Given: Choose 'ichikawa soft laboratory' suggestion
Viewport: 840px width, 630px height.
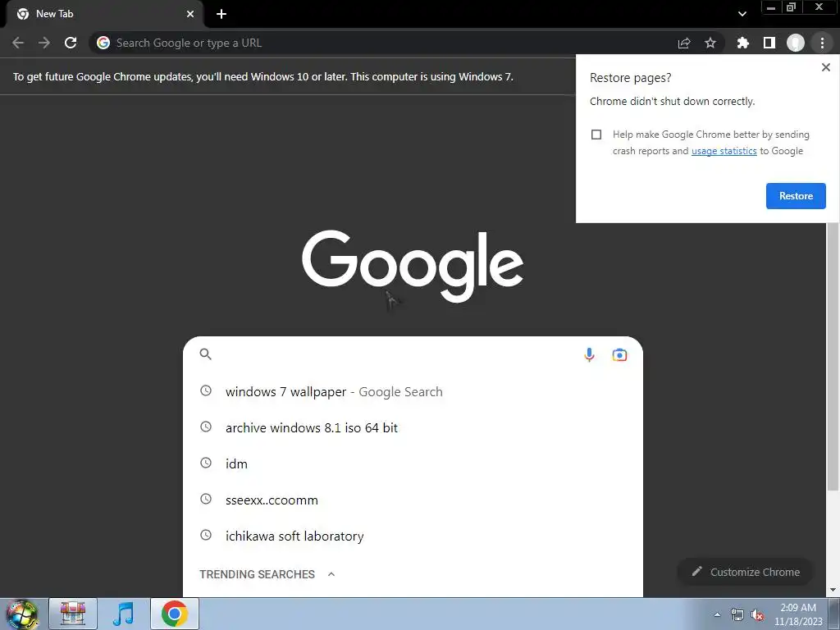Looking at the screenshot, I should click(413, 536).
